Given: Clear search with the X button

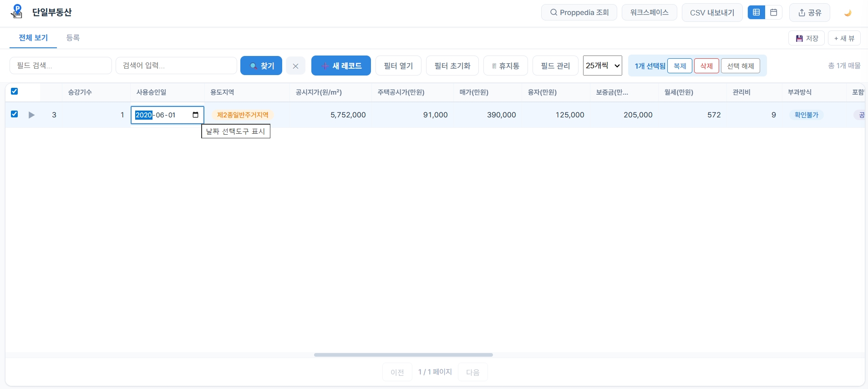Looking at the screenshot, I should (295, 66).
